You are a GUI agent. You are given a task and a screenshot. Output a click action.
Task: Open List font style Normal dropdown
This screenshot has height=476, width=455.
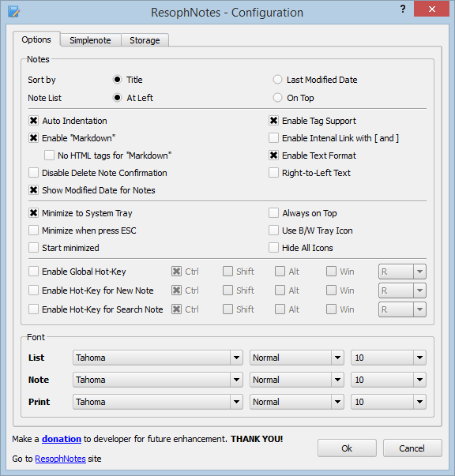tap(297, 358)
